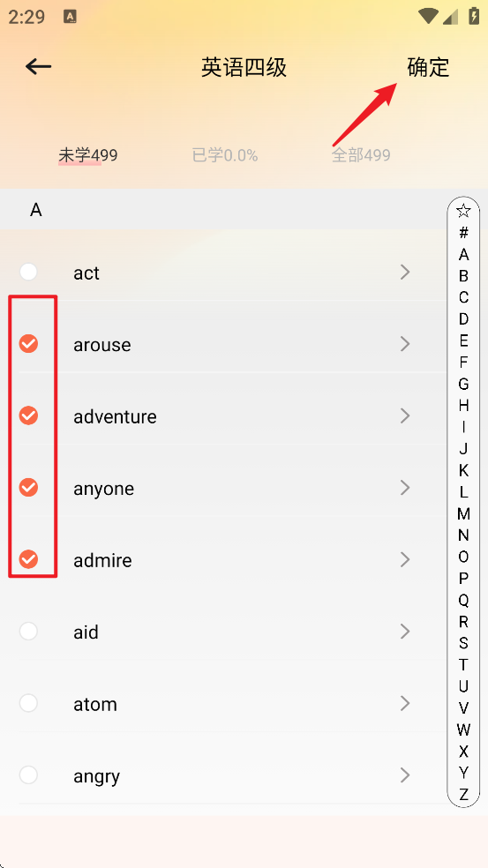The width and height of the screenshot is (488, 868).
Task: Open the battery status icon
Action: point(474,16)
